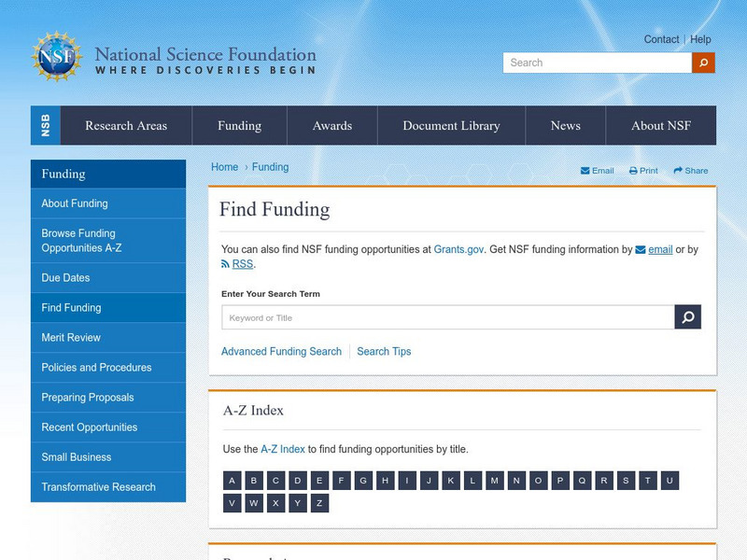Select Find Funding in sidebar
This screenshot has width=747, height=560.
pos(108,308)
